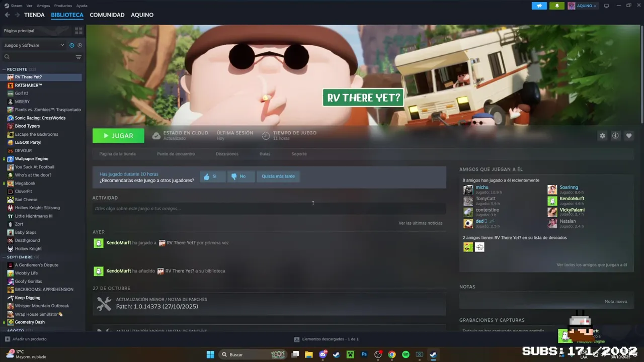Open File Explorer from taskbar
This screenshot has width=644, height=362.
(x=309, y=354)
